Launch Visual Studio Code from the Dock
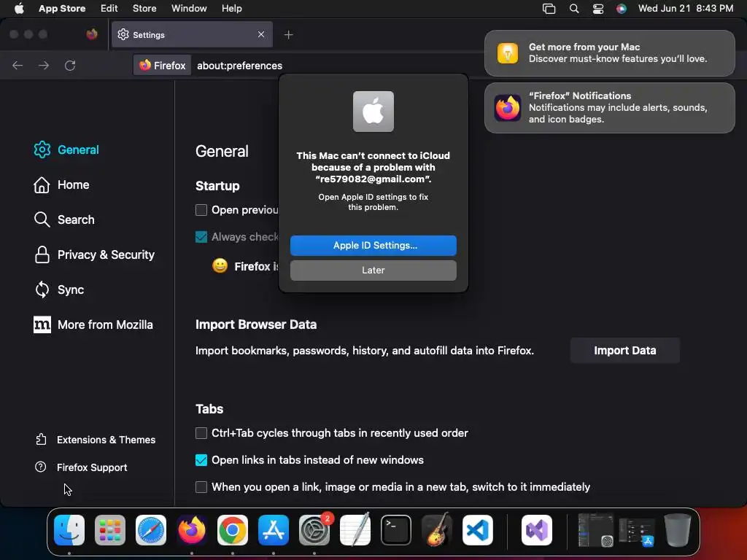The height and width of the screenshot is (560, 747). point(477,529)
